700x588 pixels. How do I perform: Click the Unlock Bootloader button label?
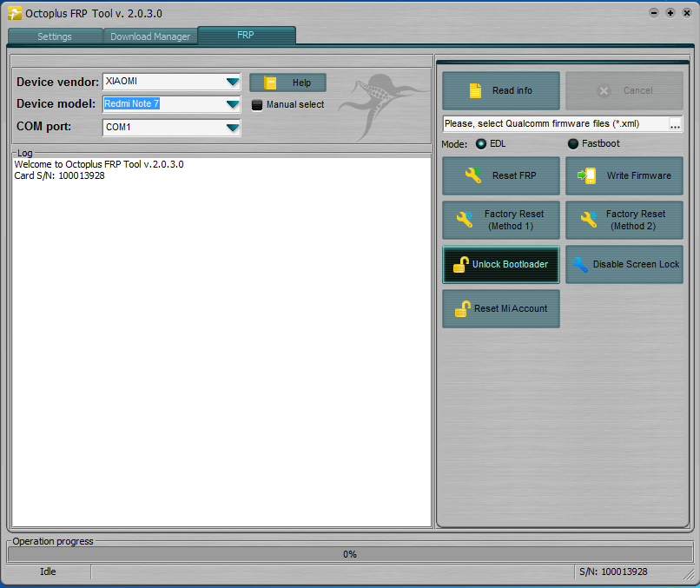(x=510, y=264)
